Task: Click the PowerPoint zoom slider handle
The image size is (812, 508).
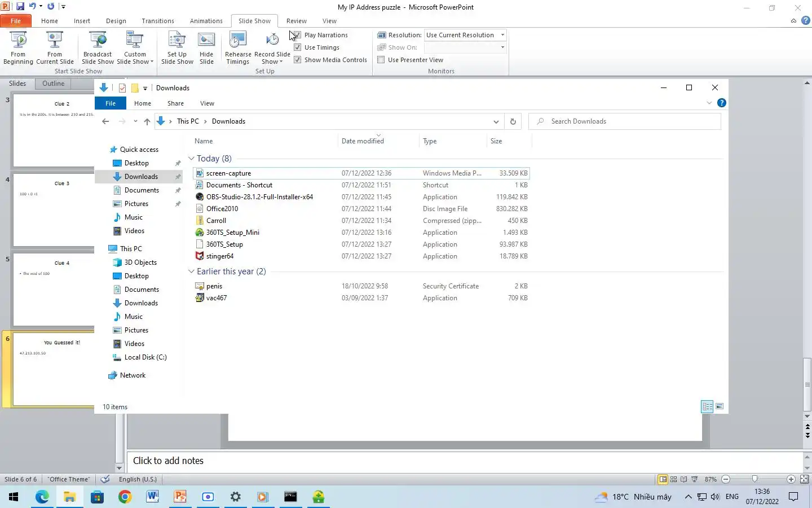Action: click(754, 479)
